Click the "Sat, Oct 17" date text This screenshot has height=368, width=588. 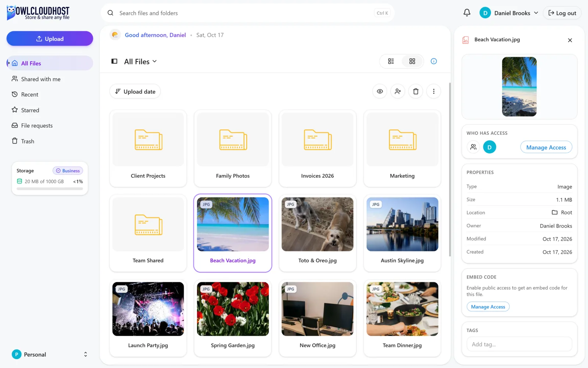(x=210, y=35)
